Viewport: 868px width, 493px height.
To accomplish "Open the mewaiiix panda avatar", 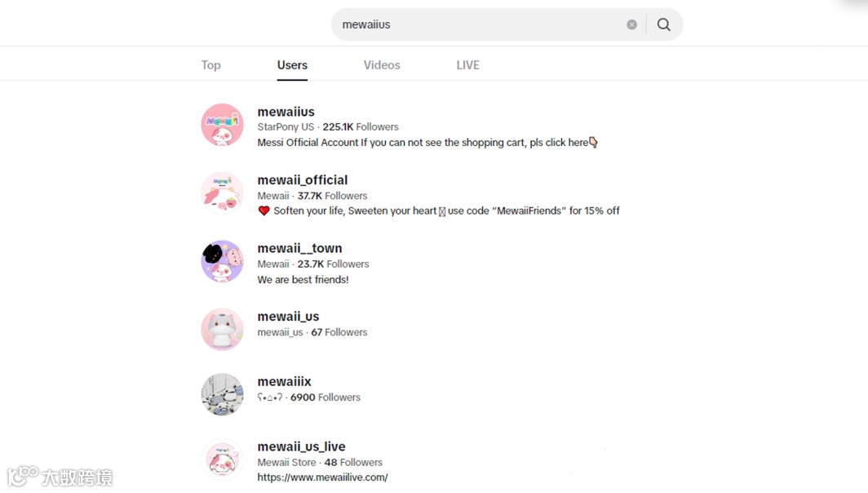I will coord(222,394).
